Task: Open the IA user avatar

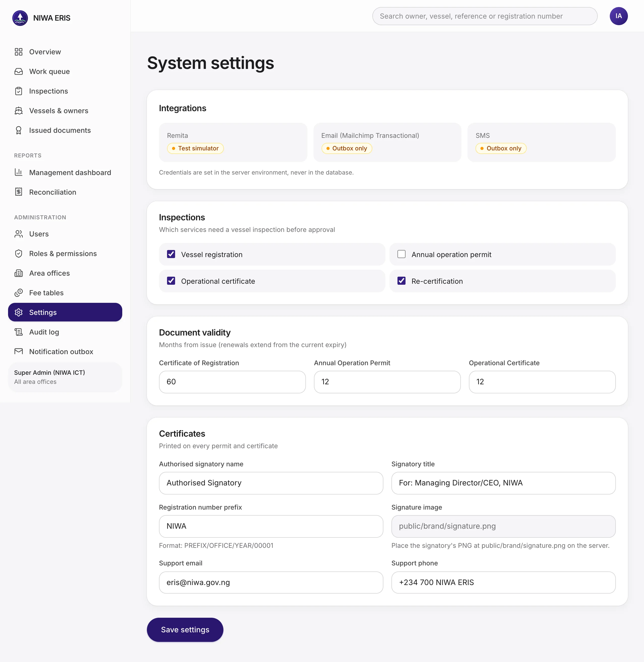Action: click(618, 16)
